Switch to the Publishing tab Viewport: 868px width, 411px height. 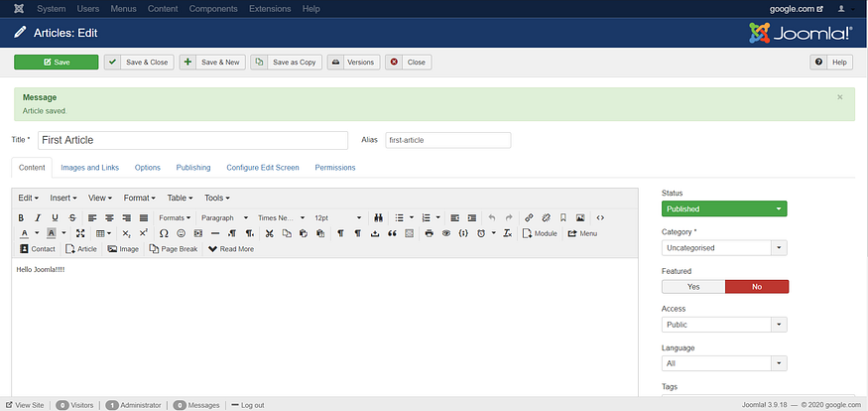click(x=193, y=168)
